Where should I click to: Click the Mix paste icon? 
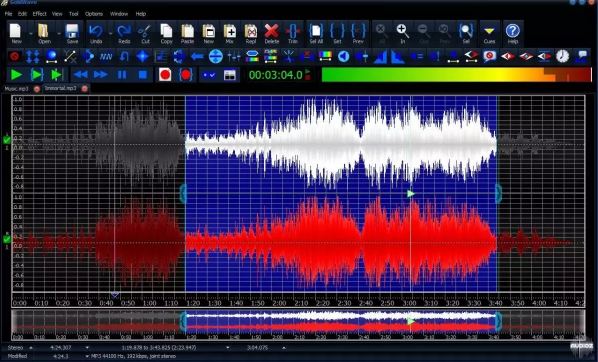[x=230, y=34]
